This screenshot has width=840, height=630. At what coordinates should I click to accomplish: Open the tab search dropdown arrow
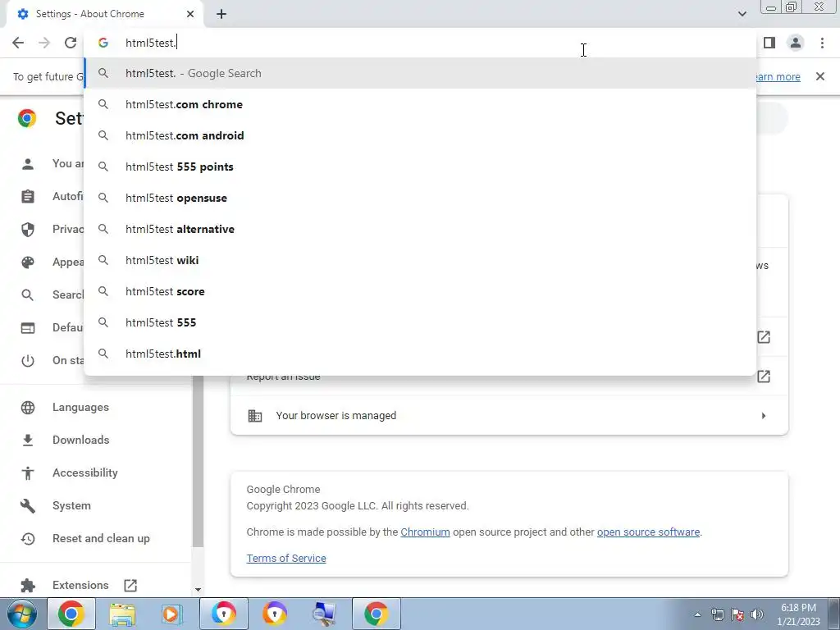click(742, 14)
